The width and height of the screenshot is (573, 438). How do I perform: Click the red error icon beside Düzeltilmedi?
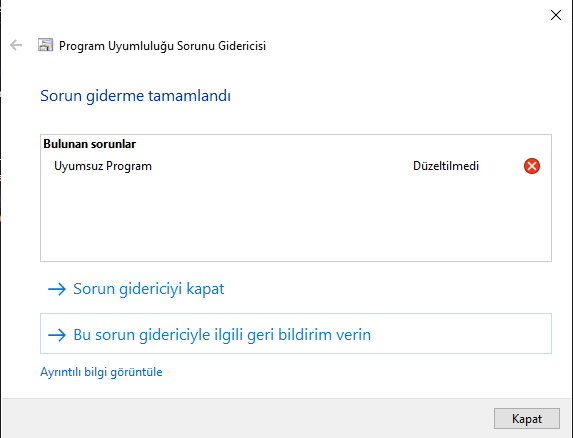coord(532,166)
